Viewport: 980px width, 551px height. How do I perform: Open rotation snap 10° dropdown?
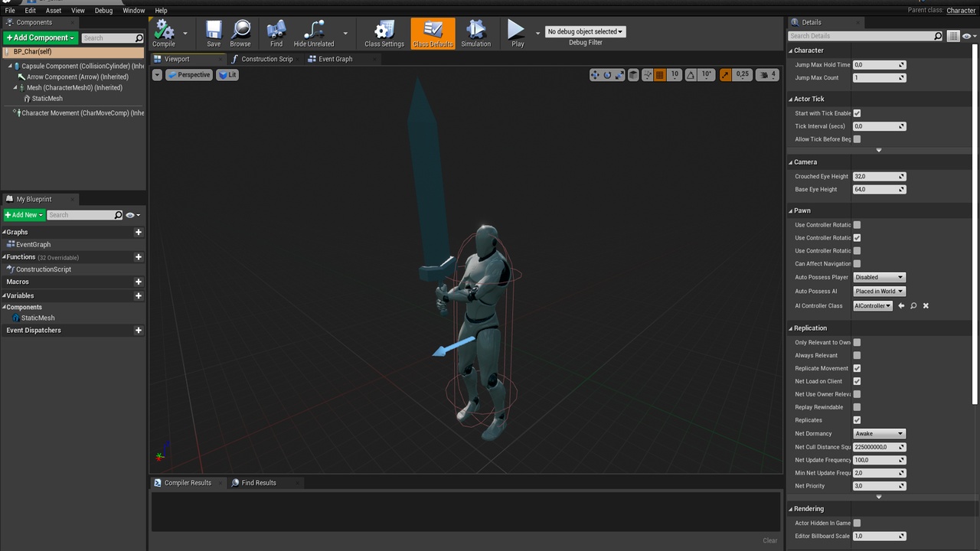(707, 75)
